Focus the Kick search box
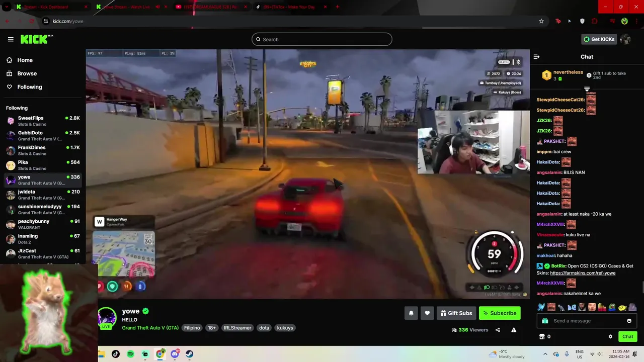Viewport: 644px width, 362px height. click(322, 39)
